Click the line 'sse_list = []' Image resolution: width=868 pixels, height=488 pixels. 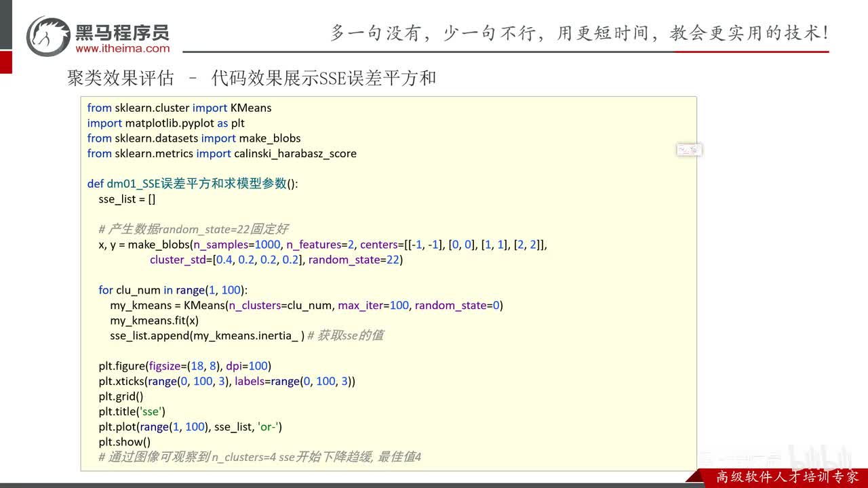127,199
